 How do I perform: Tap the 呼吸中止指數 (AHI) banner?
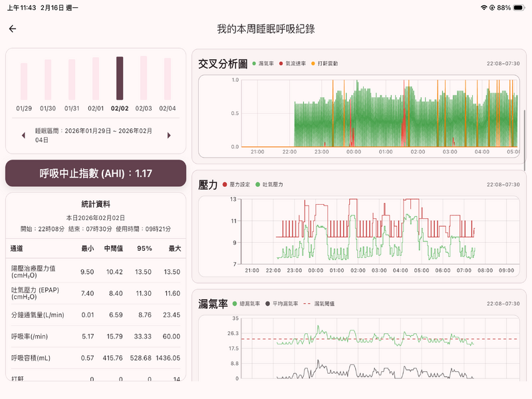pyautogui.click(x=95, y=172)
